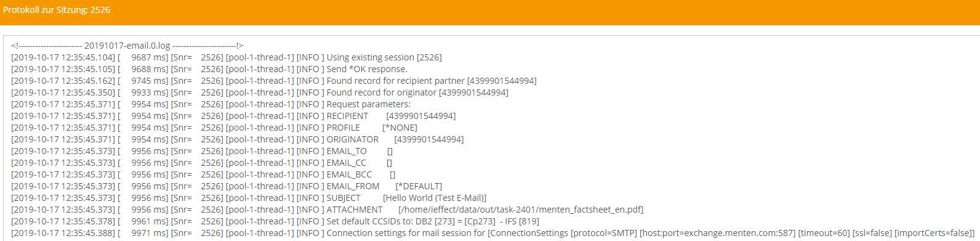Select the 'Request parameters:' log line
The width and height of the screenshot is (980, 241).
[x=211, y=104]
